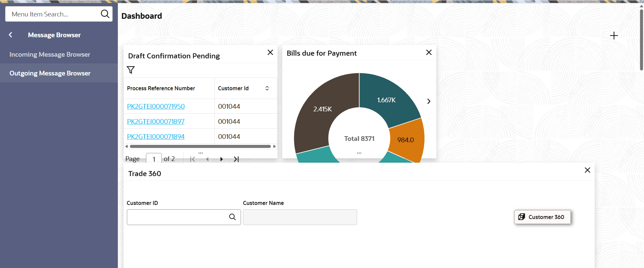
Task: Click the 1.667K dark teal donut segment
Action: point(386,100)
